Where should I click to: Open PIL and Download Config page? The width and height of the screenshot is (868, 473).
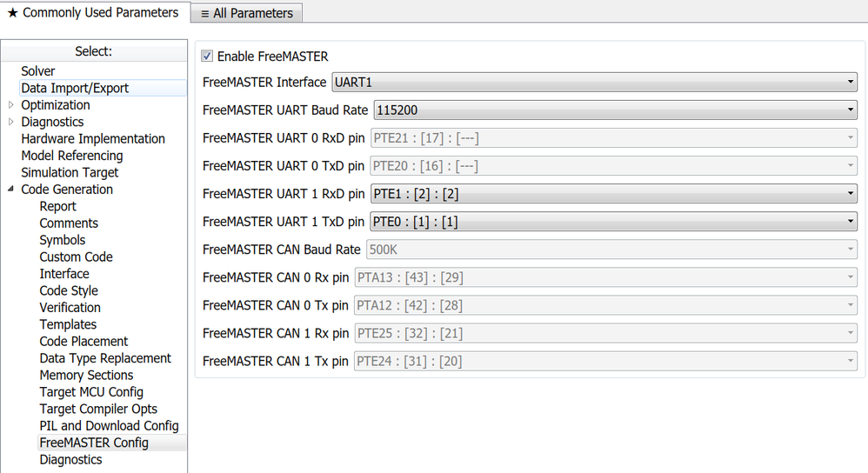tap(109, 426)
